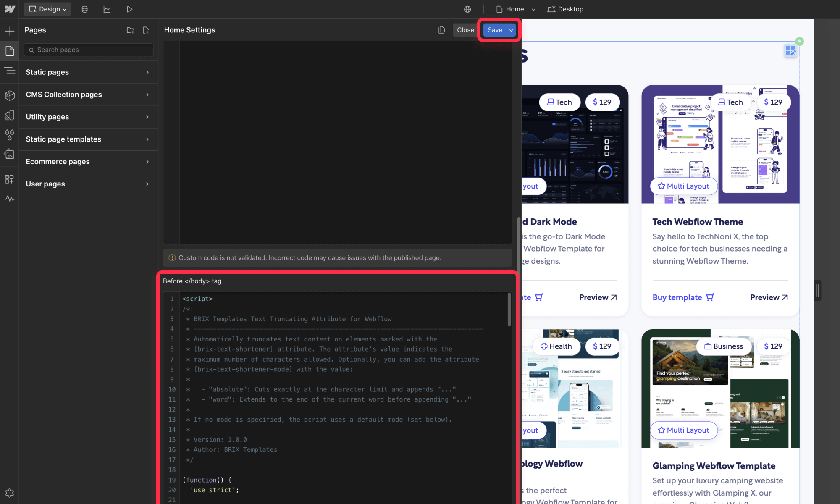The width and height of the screenshot is (840, 504).
Task: Open Glamping Webflow Template thumbnail
Action: (x=720, y=388)
